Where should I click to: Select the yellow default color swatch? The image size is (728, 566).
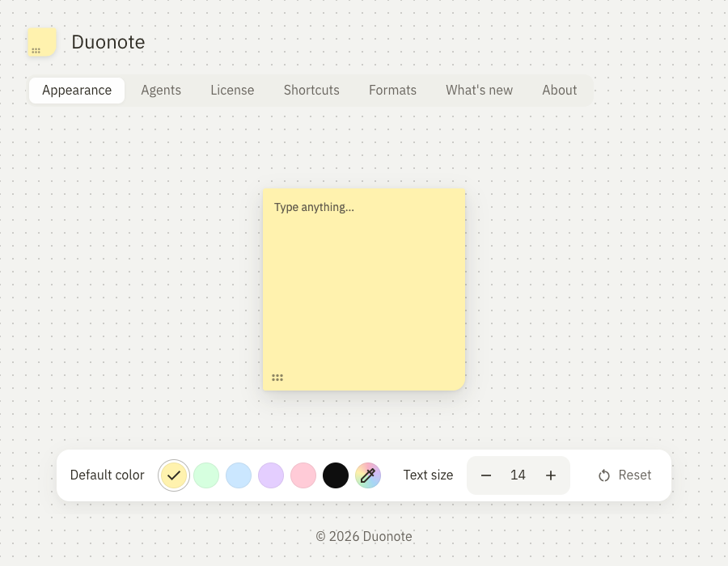174,475
